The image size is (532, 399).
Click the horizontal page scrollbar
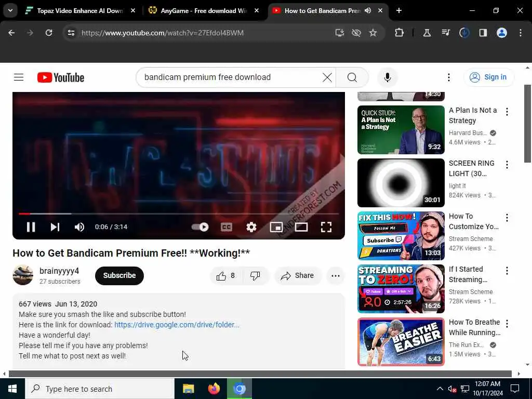260,374
